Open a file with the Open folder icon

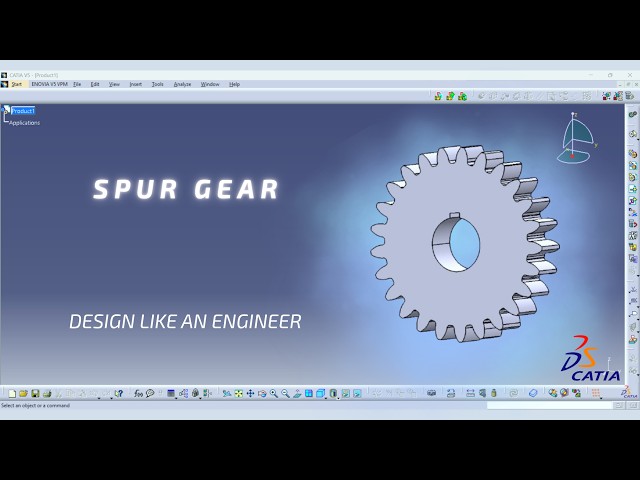[23, 393]
